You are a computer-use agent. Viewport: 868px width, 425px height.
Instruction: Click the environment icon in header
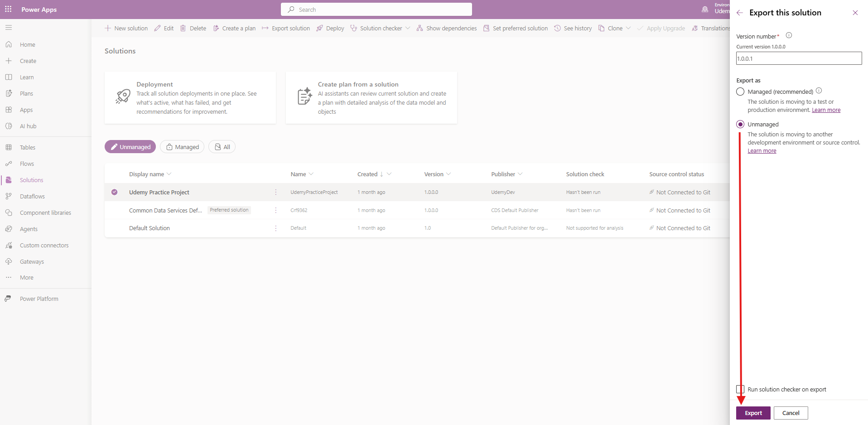(705, 9)
